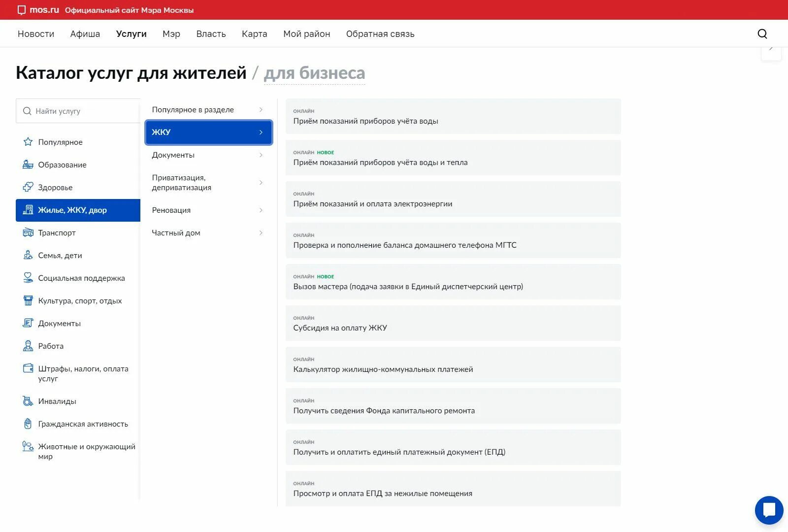Click the building icon for Жилье, ЖКУ, двор
Viewport: 788px width, 532px height.
[x=28, y=210]
